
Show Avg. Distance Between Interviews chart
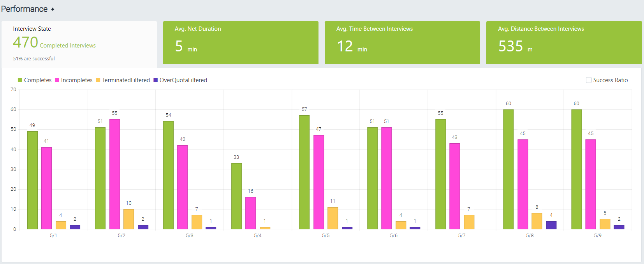(x=563, y=42)
